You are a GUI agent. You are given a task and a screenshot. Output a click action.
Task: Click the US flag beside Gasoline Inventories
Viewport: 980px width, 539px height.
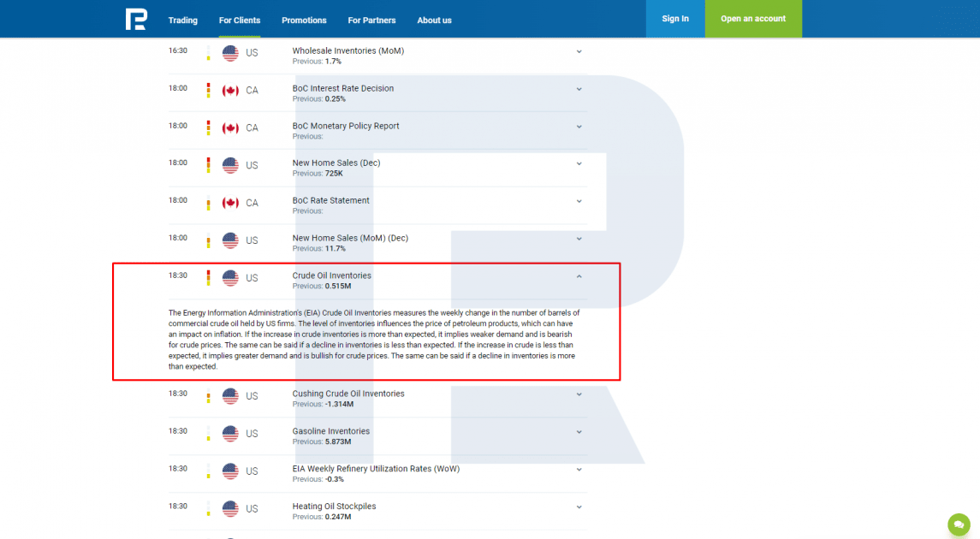click(230, 434)
